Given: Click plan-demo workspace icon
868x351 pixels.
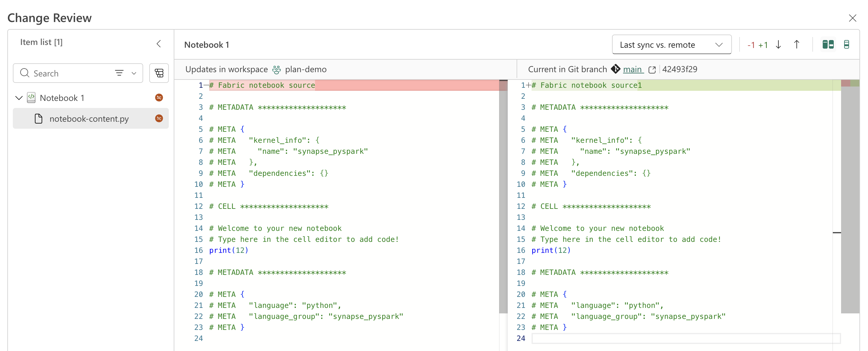Looking at the screenshot, I should (x=276, y=69).
